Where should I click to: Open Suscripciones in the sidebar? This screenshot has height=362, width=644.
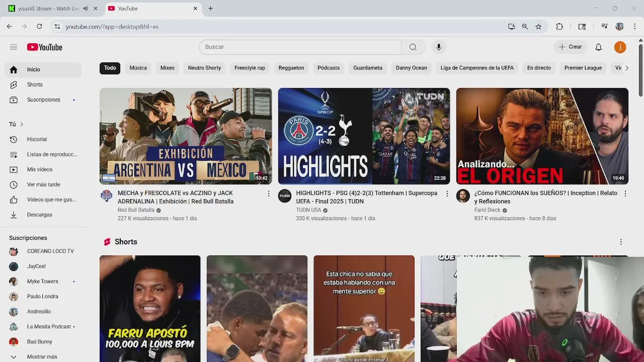(x=43, y=100)
